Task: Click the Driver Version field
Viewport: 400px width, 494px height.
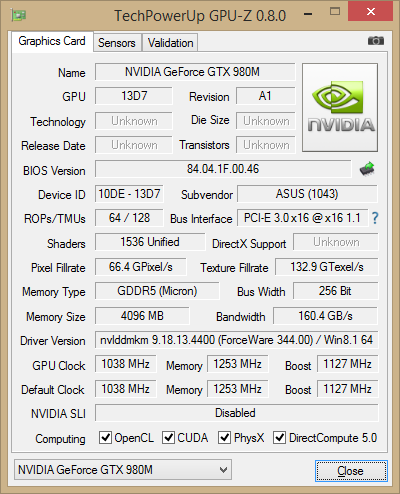Action: coord(236,340)
